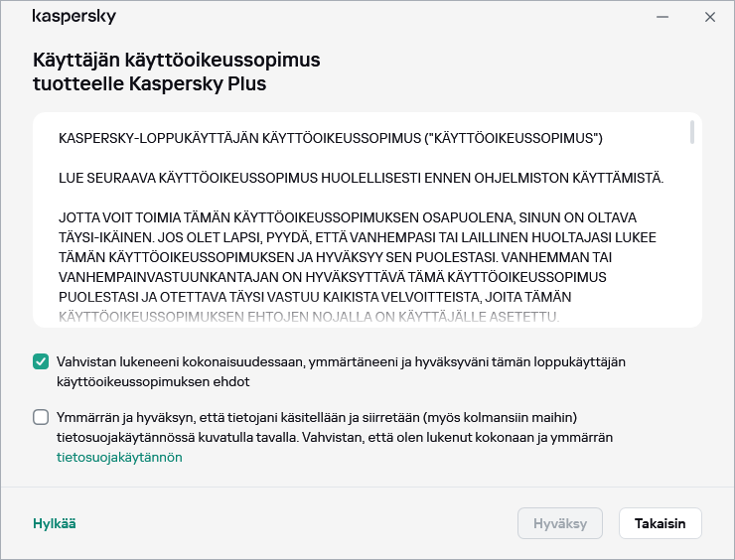Click the agreement text scrollbar thumb
The image size is (735, 560).
coord(692,134)
